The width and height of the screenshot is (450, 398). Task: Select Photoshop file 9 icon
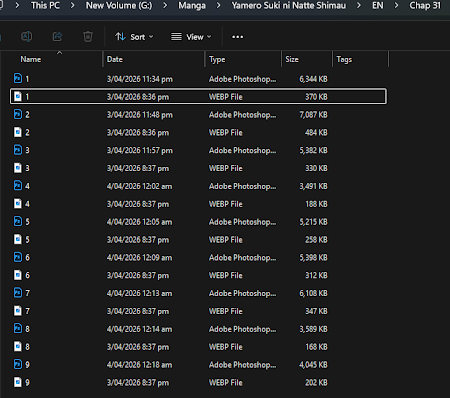[x=18, y=364]
